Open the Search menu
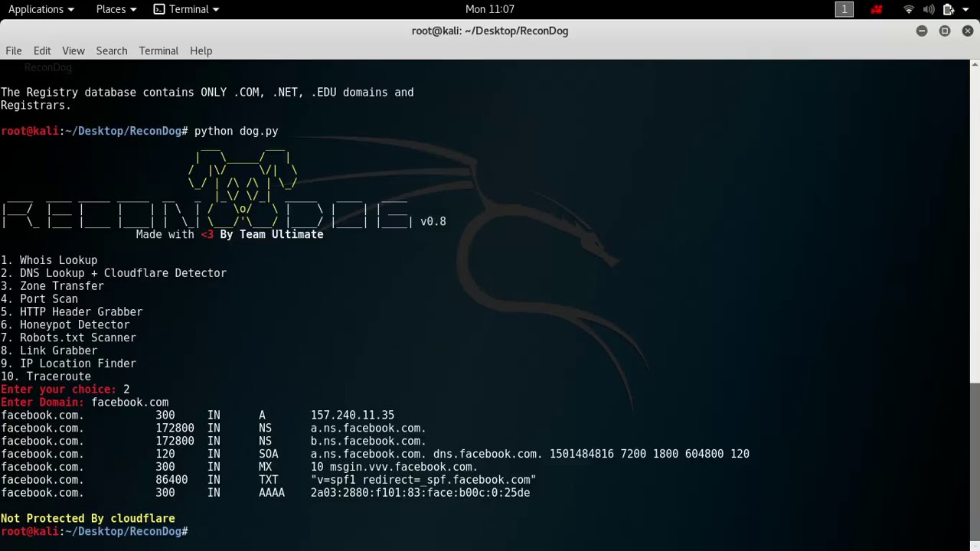980x551 pixels. coord(112,51)
